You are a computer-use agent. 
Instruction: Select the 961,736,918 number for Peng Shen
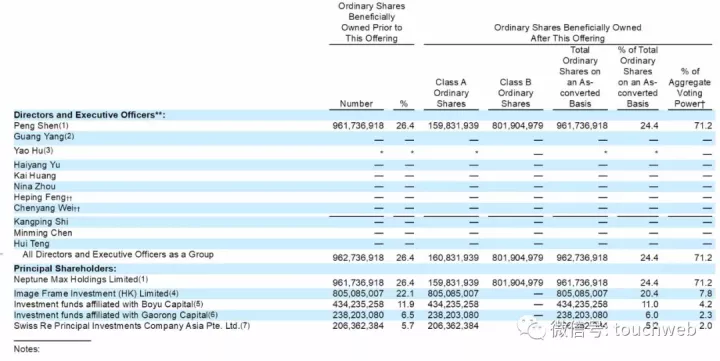(x=358, y=125)
